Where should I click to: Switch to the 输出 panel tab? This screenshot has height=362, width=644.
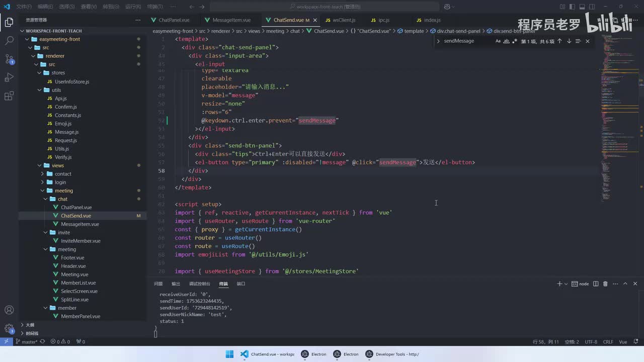tap(176, 284)
